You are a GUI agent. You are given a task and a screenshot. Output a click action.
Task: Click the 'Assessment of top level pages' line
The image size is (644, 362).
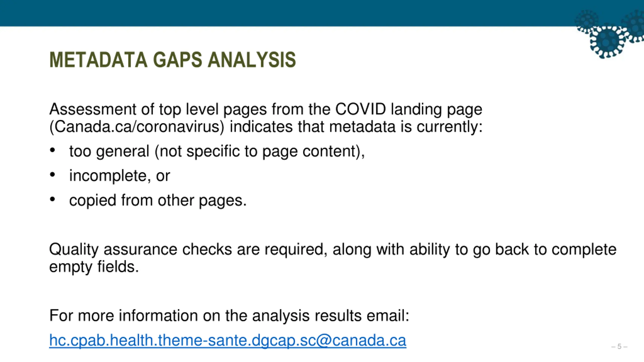266,110
